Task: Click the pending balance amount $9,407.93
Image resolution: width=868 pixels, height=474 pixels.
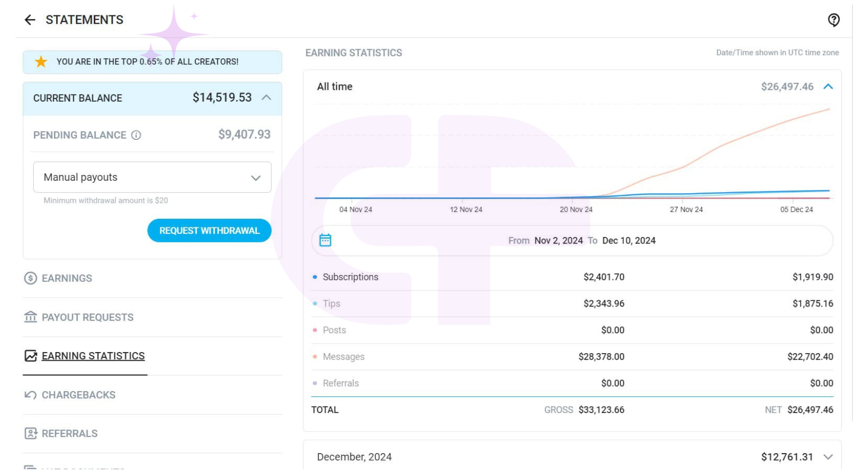Action: click(x=244, y=134)
